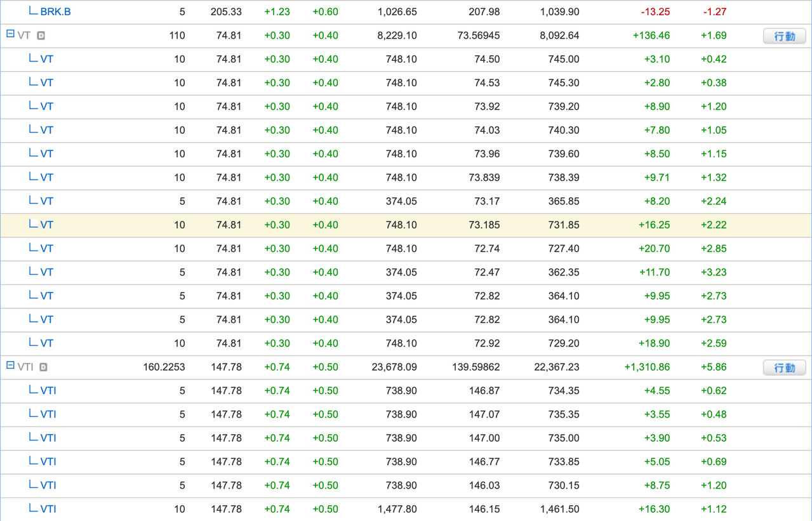Click the BRK.B loss percent -1.27

pyautogui.click(x=715, y=12)
